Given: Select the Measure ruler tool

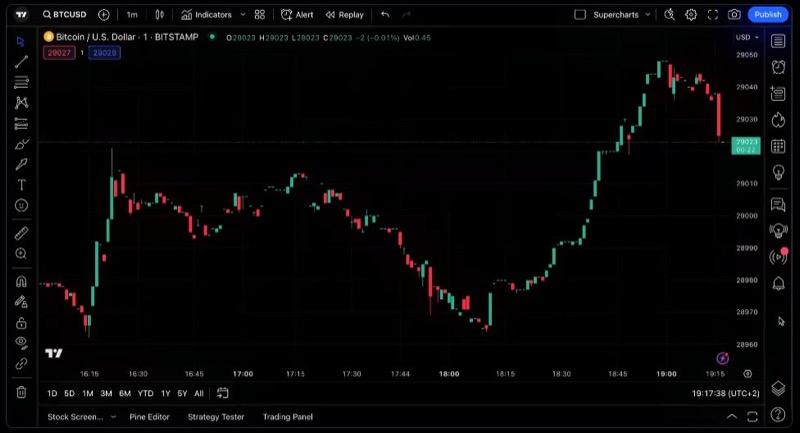Looking at the screenshot, I should 21,233.
